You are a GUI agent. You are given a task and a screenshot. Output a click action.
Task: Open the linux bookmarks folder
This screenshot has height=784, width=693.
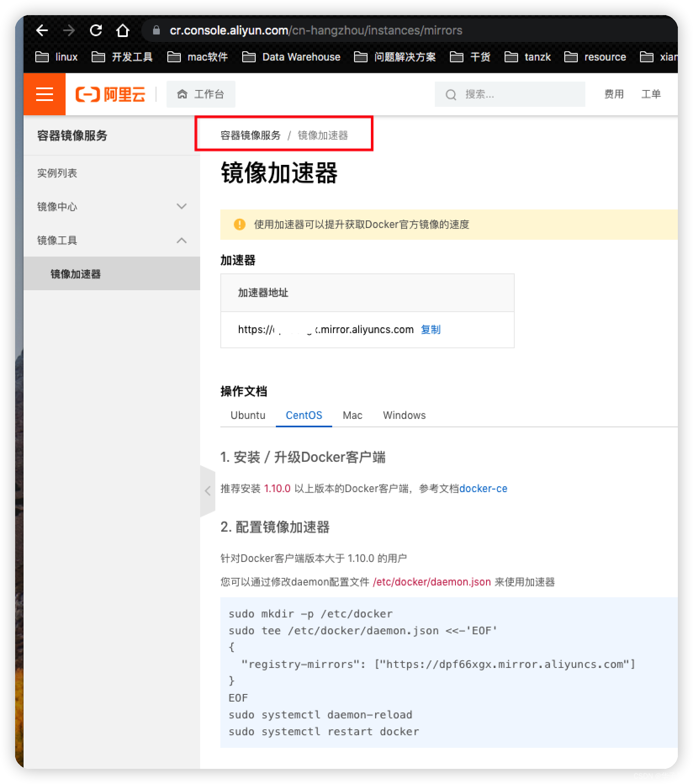pyautogui.click(x=56, y=57)
